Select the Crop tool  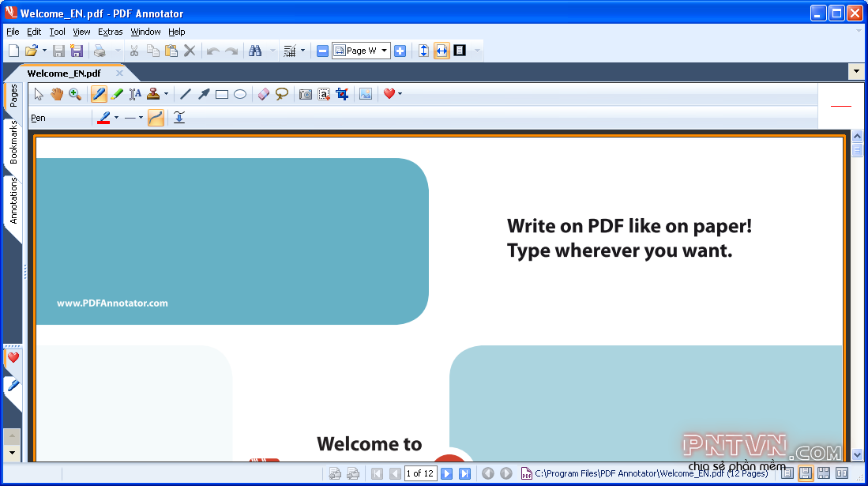[342, 94]
